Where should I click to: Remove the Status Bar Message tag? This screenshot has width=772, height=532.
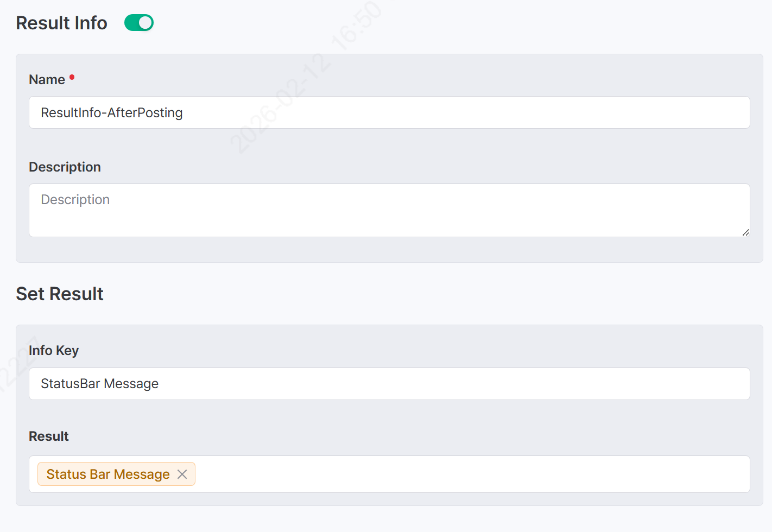[x=182, y=474]
